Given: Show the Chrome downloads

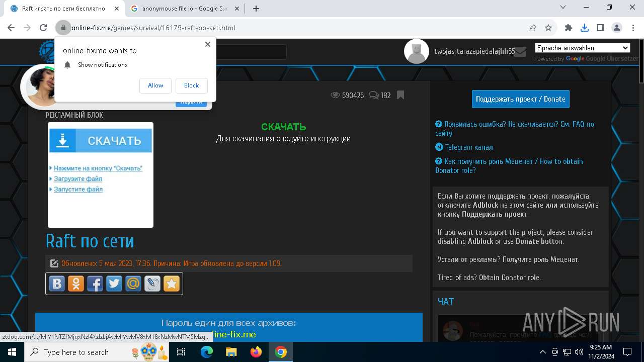Looking at the screenshot, I should click(x=585, y=28).
